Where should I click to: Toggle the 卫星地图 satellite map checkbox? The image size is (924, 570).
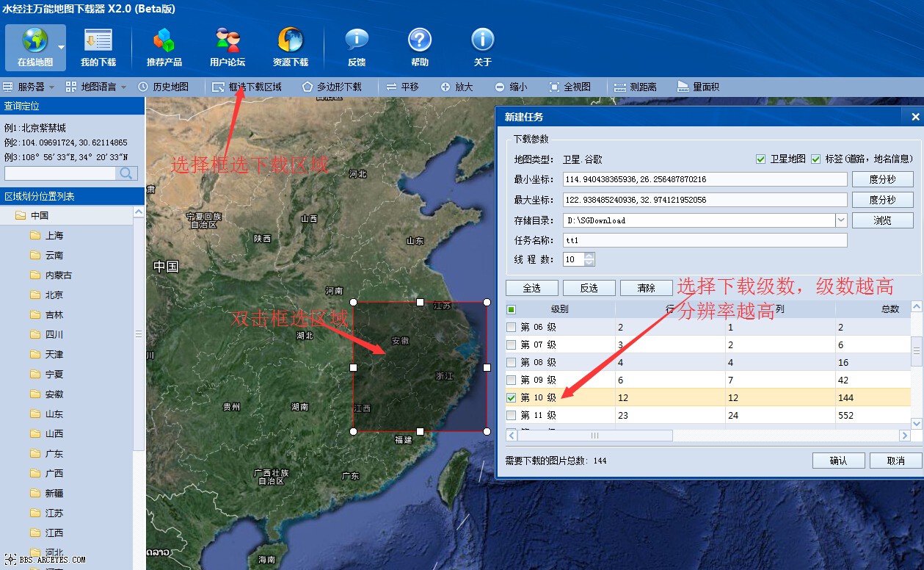[x=761, y=159]
